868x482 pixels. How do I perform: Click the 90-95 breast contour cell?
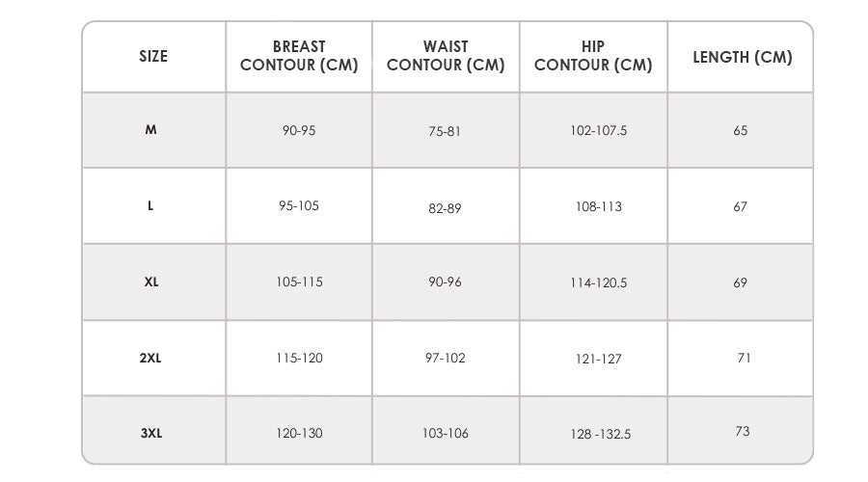(299, 130)
